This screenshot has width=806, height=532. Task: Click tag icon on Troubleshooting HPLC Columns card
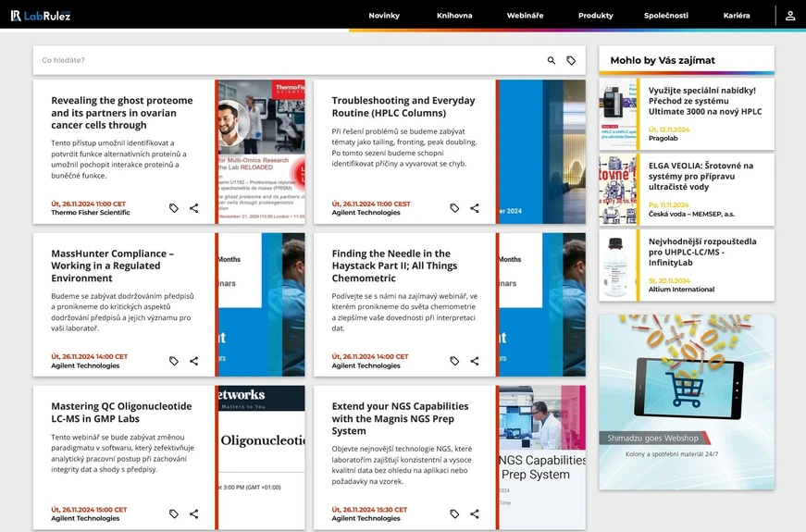tap(454, 208)
